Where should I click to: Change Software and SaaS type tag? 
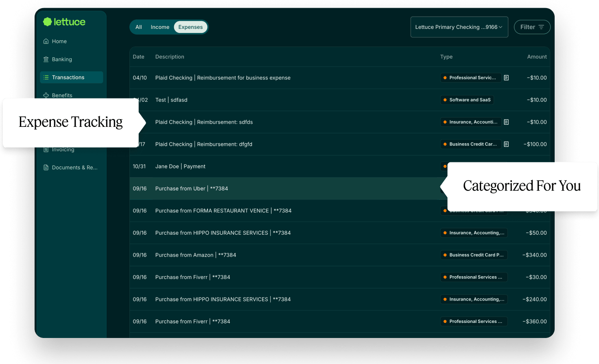pos(467,100)
